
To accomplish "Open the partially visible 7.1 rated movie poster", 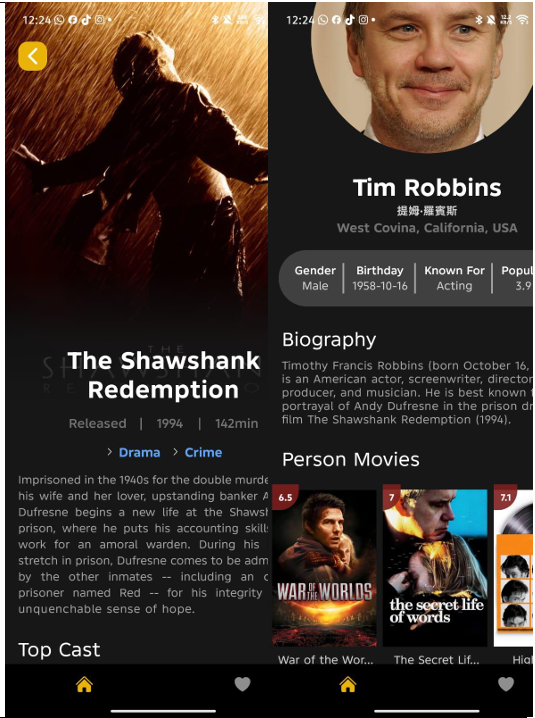I will coord(513,568).
